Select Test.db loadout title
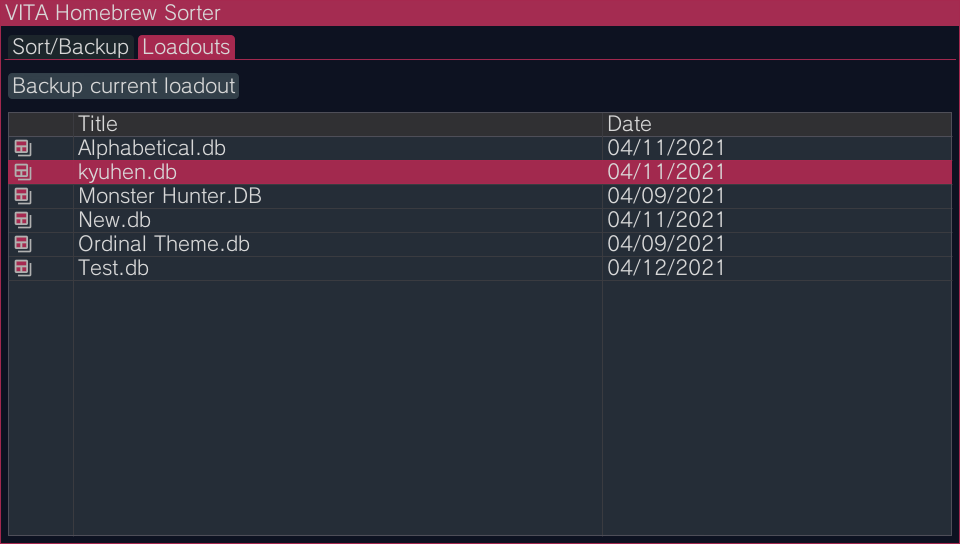The height and width of the screenshot is (544, 960). [x=113, y=268]
